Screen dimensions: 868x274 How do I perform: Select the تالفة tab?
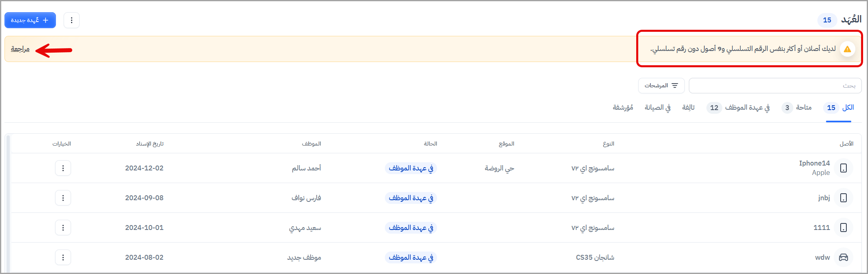[688, 108]
